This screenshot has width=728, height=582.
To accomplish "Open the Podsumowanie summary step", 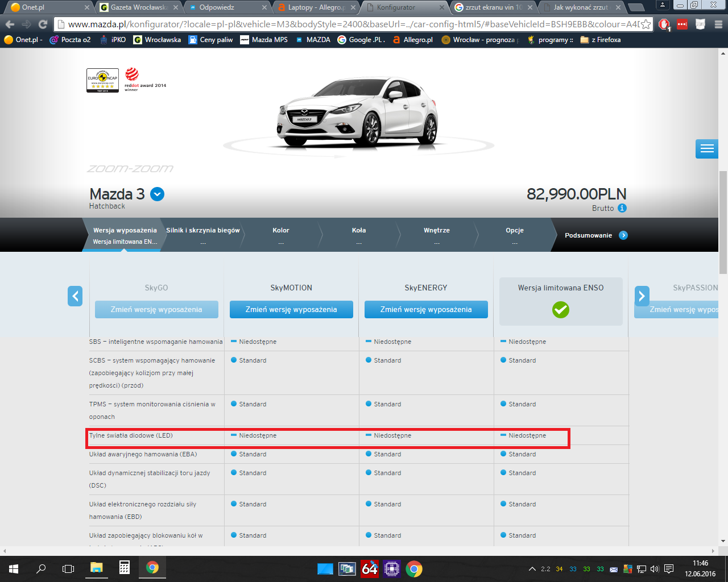I will [595, 235].
